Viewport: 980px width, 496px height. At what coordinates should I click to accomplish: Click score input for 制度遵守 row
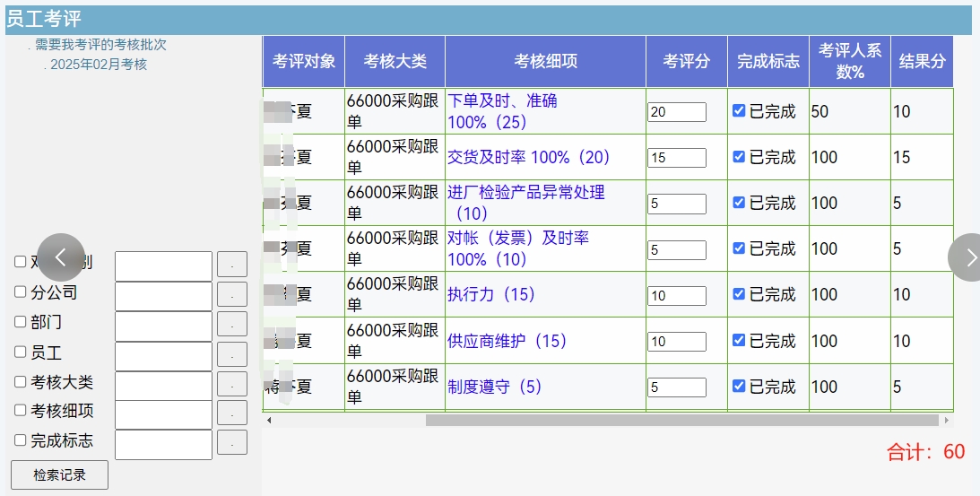pyautogui.click(x=676, y=387)
